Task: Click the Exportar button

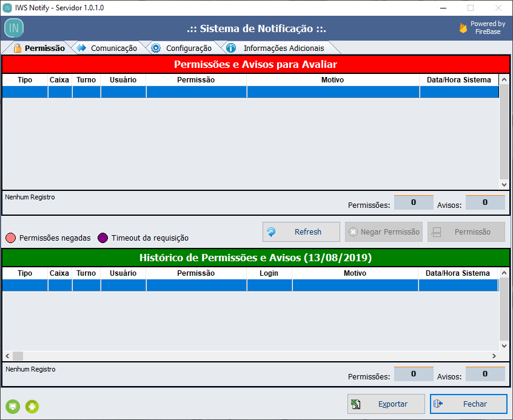Action: 386,404
